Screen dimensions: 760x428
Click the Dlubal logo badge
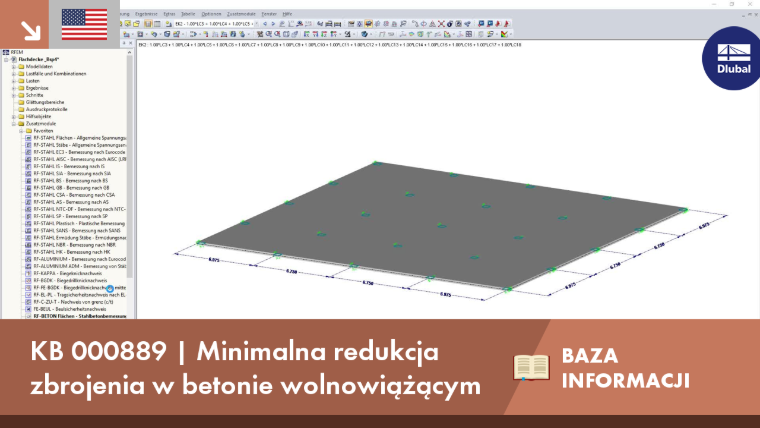[x=733, y=58]
